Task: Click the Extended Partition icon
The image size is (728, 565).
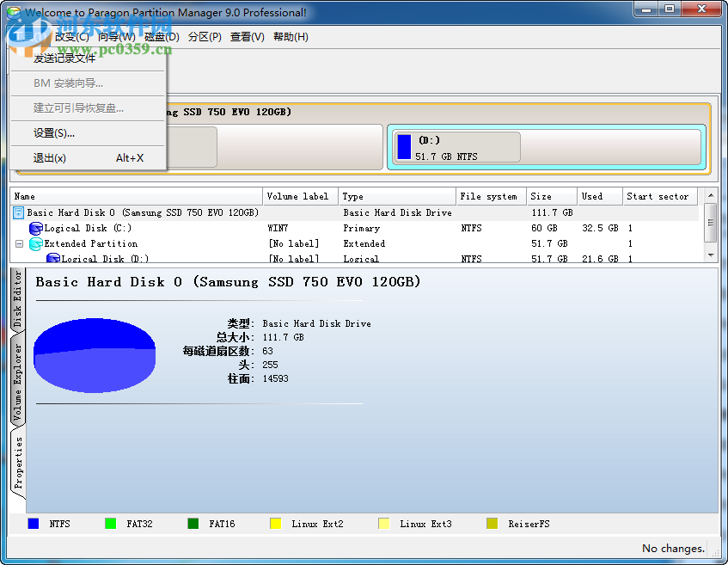Action: [36, 243]
